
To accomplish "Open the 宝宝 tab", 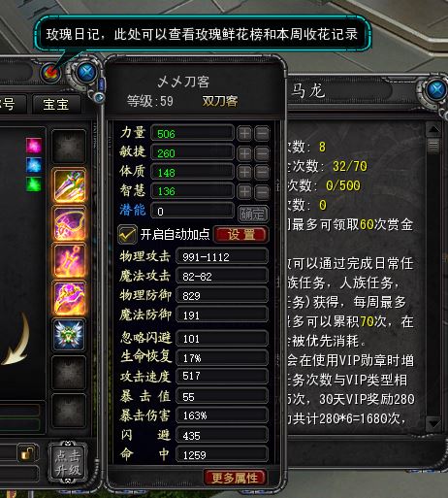I will (56, 105).
